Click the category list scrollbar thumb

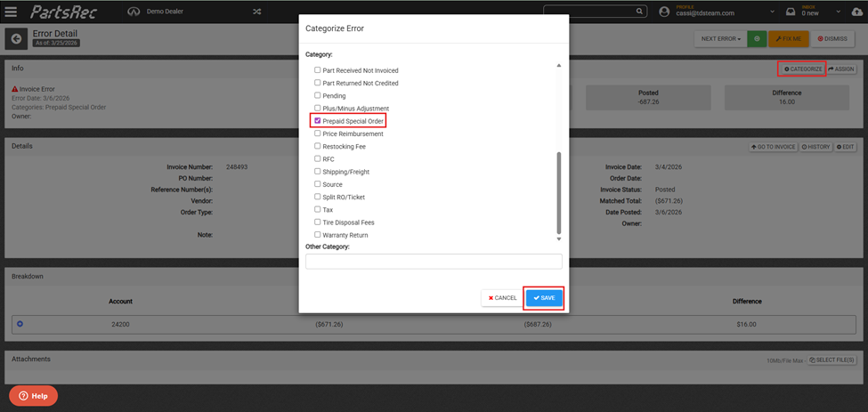[558, 193]
